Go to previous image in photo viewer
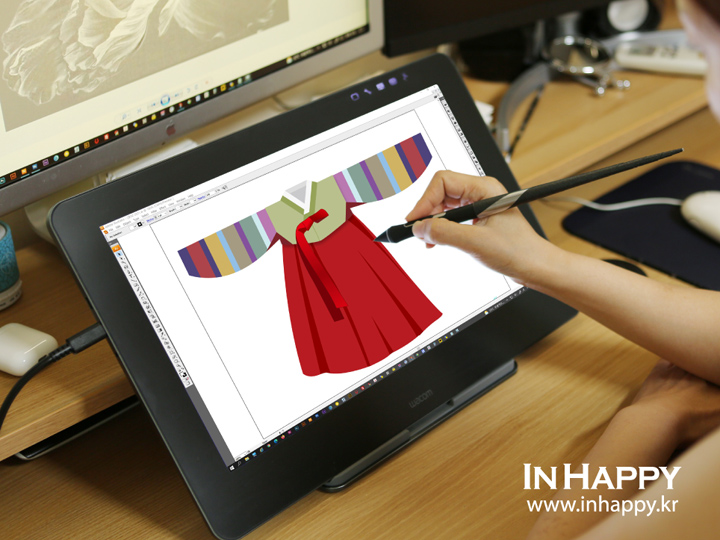Image resolution: width=720 pixels, height=540 pixels. tap(152, 105)
